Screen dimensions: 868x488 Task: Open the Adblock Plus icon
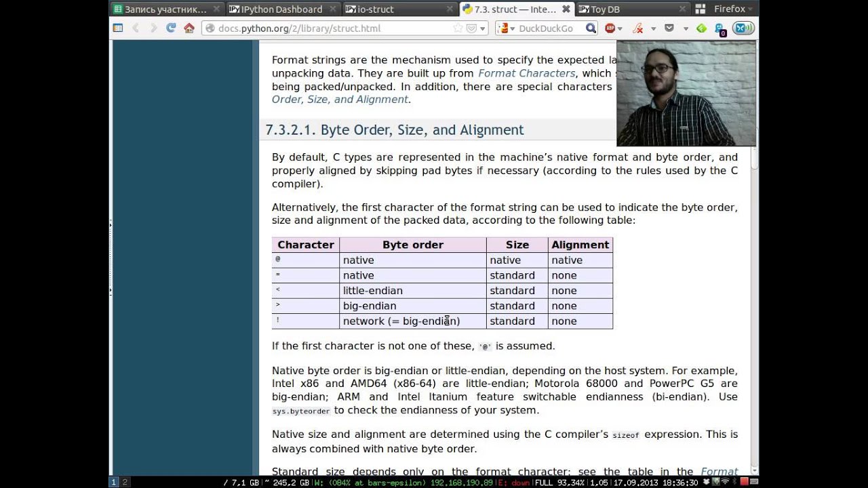[x=610, y=28]
